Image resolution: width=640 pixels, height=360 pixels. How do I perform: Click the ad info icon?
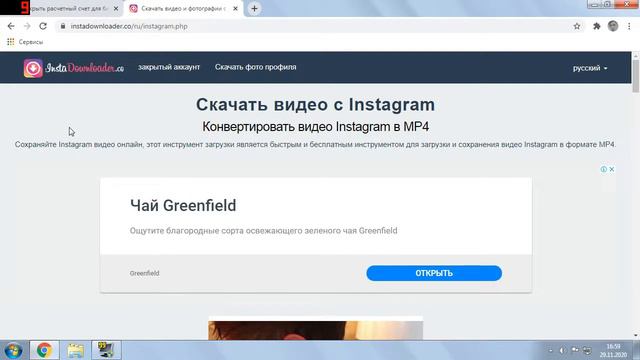[603, 169]
